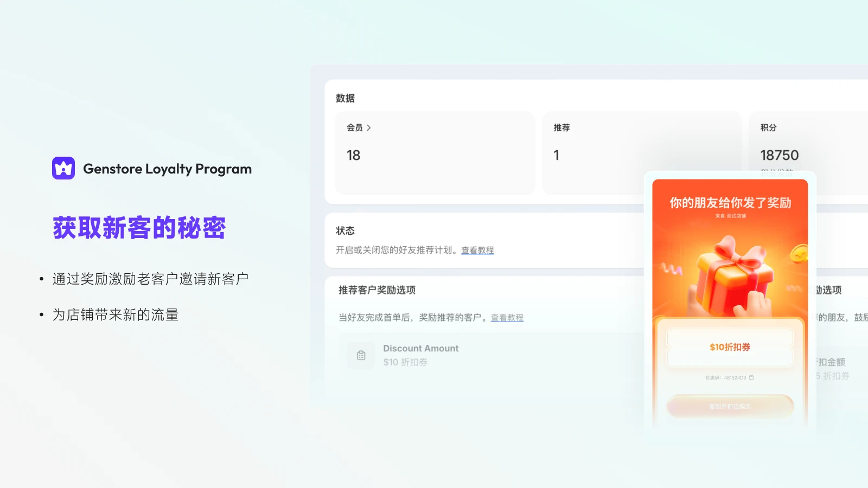Copy the discount code 481524D9 using the copy icon

coord(751,377)
